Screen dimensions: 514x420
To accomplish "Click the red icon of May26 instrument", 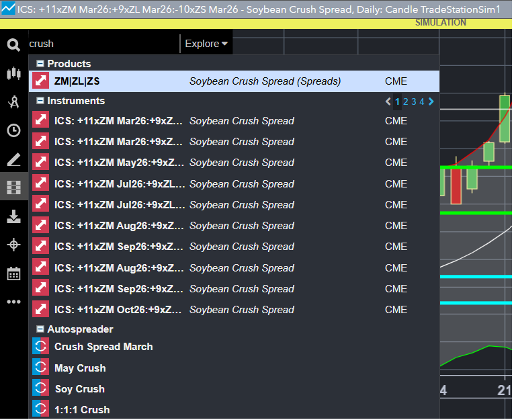I will (40, 163).
